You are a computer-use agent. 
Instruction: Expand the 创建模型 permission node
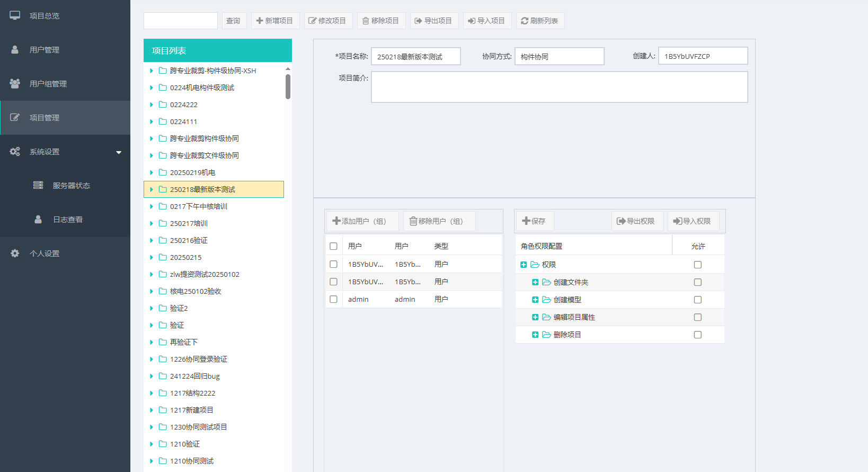click(535, 300)
